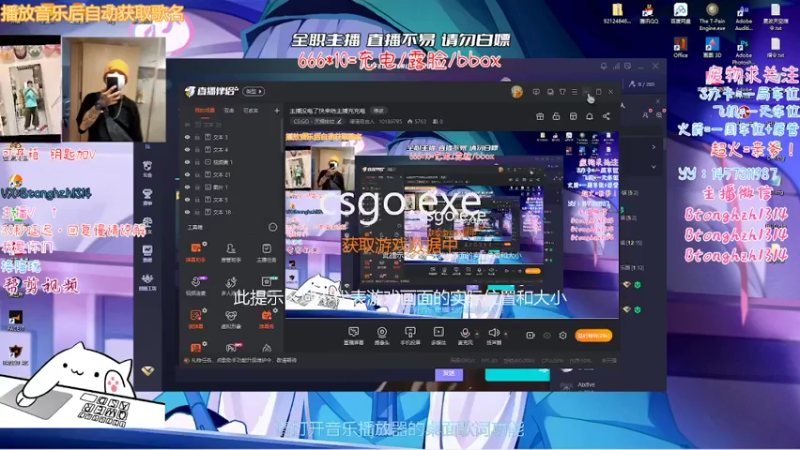The image size is (800, 450).
Task: Open the live screen capture source
Action: [x=353, y=336]
